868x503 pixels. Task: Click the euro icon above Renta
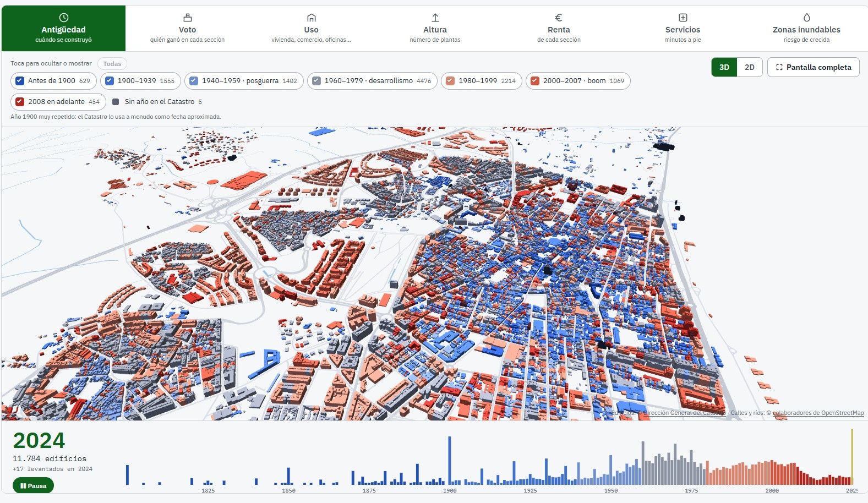(x=559, y=18)
